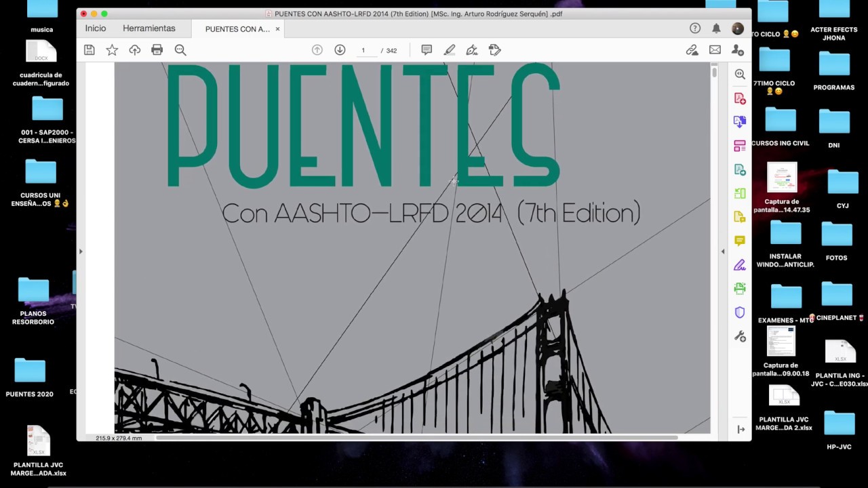This screenshot has width=868, height=488.
Task: Open the purple Fill & Sign tool in sidebar
Action: [x=740, y=265]
